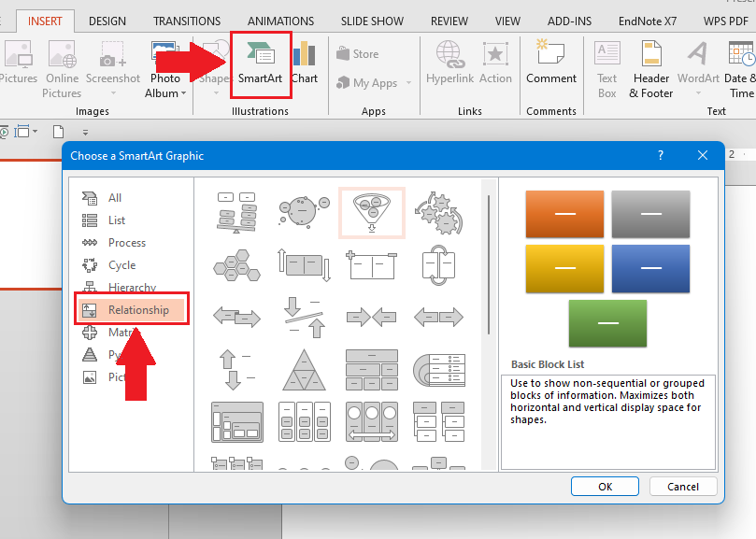Open the ANIMATIONS ribbon tab
756x539 pixels.
280,21
